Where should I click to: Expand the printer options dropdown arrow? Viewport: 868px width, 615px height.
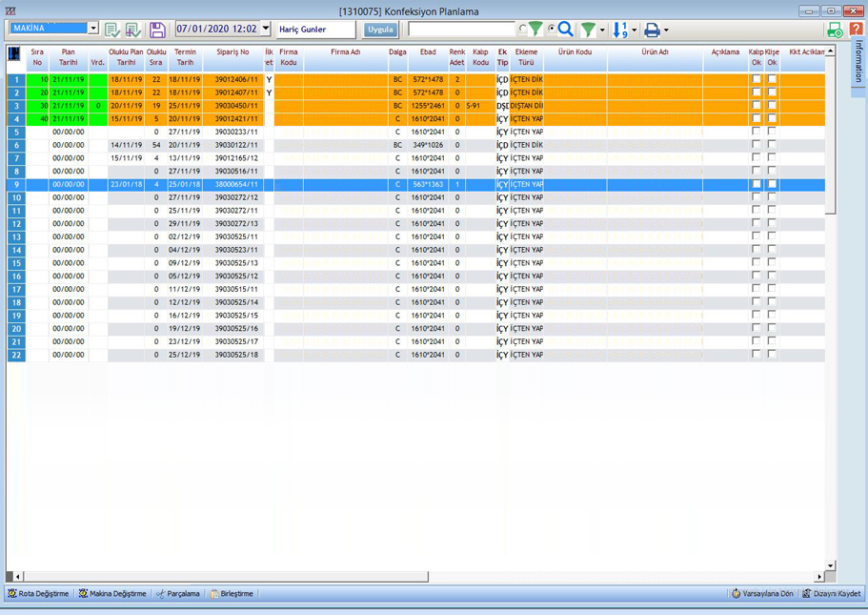[x=666, y=31]
